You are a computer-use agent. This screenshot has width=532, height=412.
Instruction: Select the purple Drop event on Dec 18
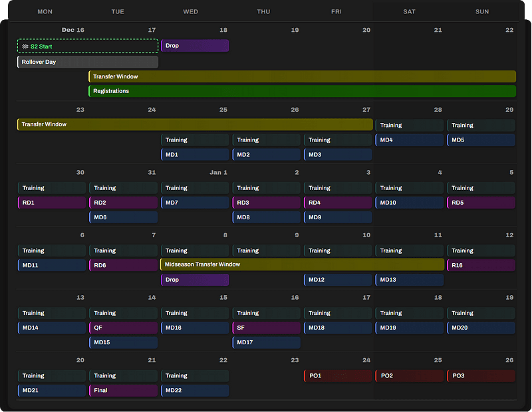[x=195, y=46]
